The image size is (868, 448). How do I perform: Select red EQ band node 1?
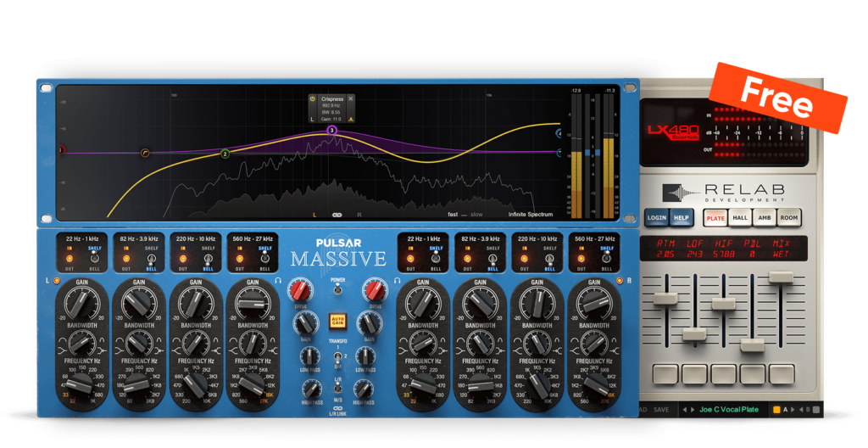[61, 150]
